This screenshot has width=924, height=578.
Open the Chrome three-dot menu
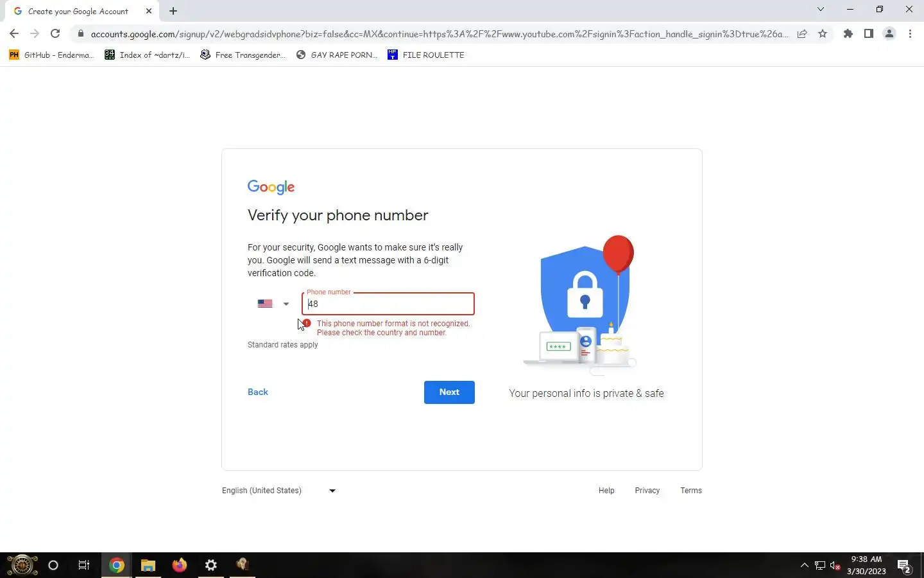[910, 34]
